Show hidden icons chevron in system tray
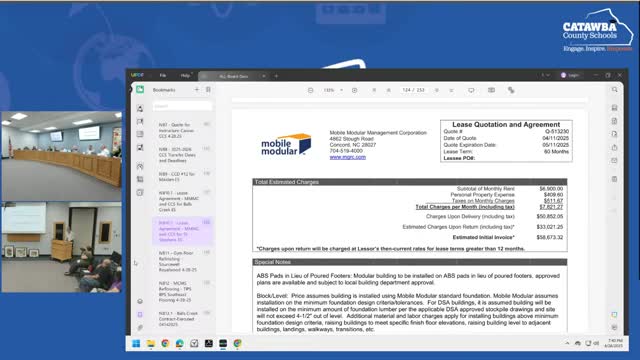Viewport: 640px width, 360px height. (x=567, y=344)
